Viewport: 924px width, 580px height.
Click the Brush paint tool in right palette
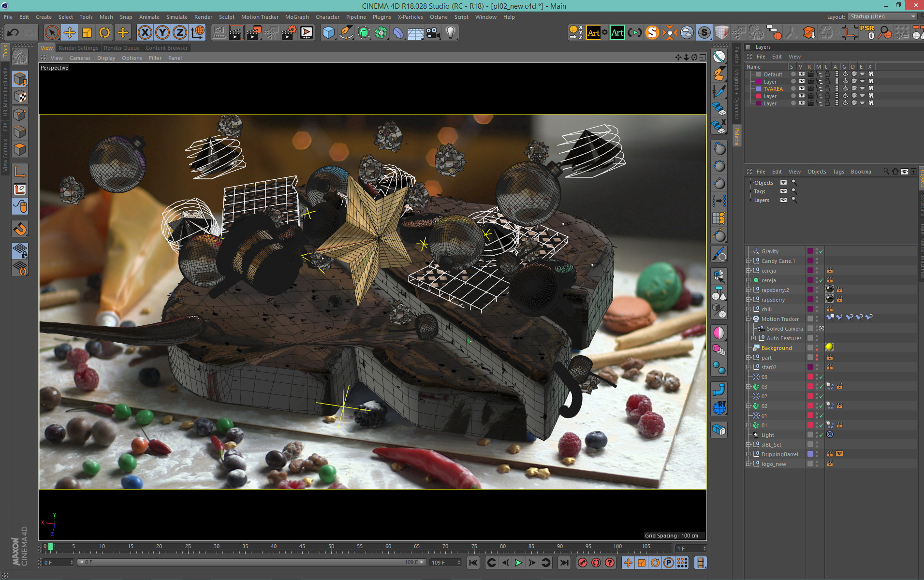click(719, 254)
